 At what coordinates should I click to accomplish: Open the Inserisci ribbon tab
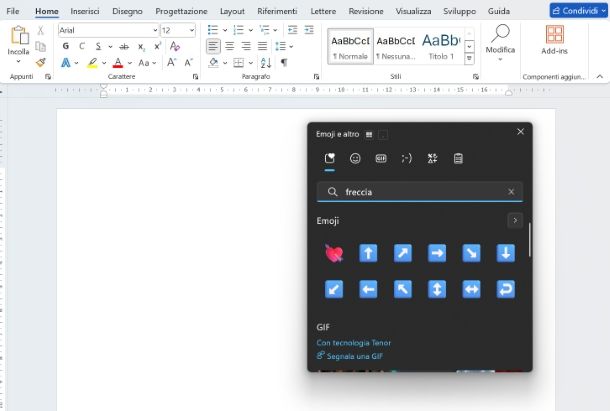pyautogui.click(x=85, y=10)
